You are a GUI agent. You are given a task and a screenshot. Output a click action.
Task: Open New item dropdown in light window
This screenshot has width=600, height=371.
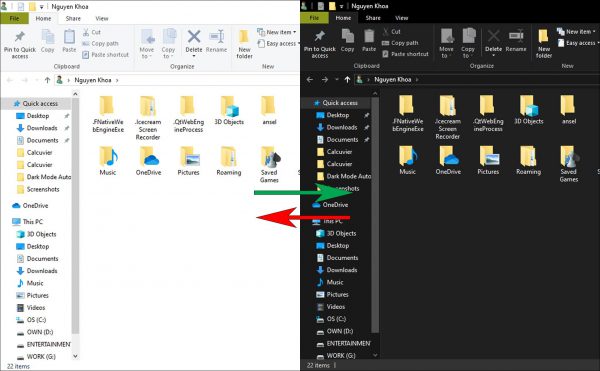277,32
